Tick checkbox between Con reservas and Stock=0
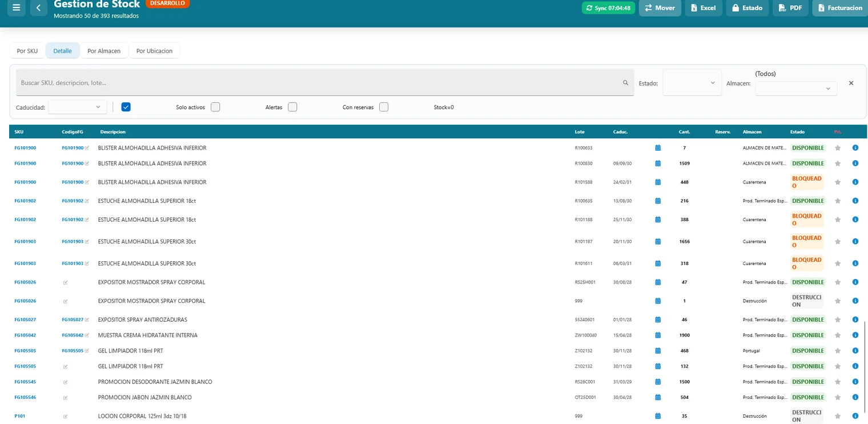Screen dimensions: 868x424 [x=384, y=107]
